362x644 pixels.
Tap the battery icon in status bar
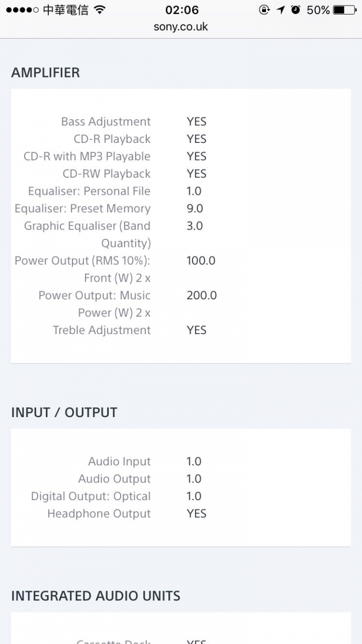click(345, 10)
